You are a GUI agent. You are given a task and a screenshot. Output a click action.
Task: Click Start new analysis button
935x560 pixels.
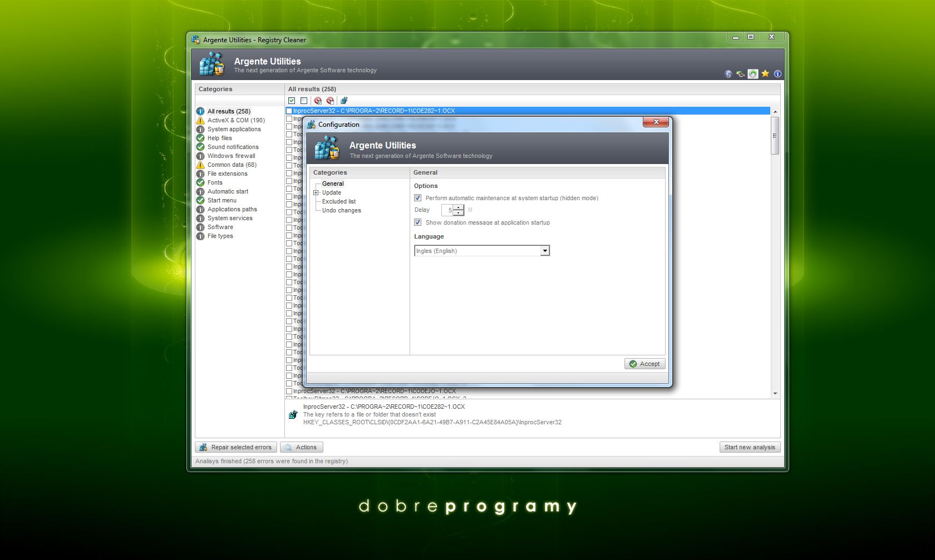point(750,447)
